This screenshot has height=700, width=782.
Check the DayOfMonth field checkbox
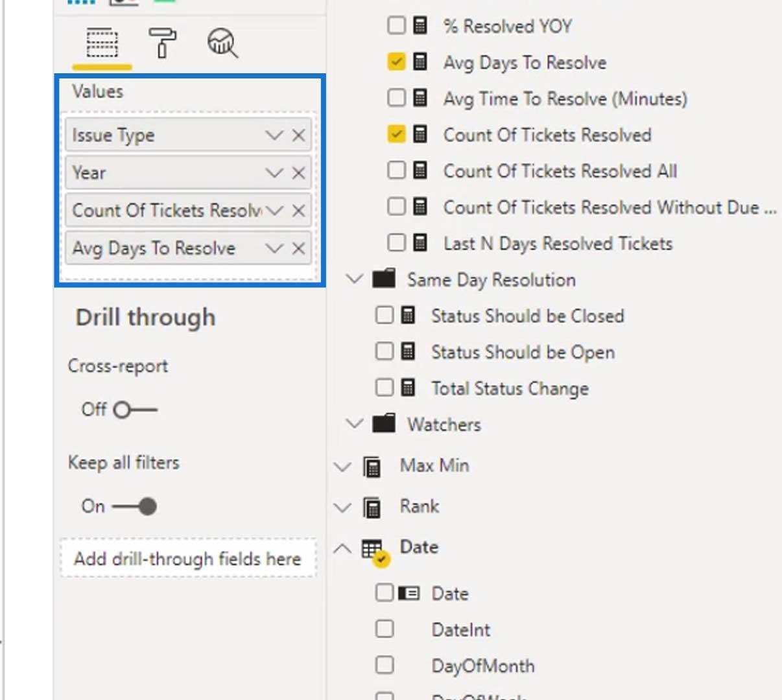pyautogui.click(x=385, y=665)
